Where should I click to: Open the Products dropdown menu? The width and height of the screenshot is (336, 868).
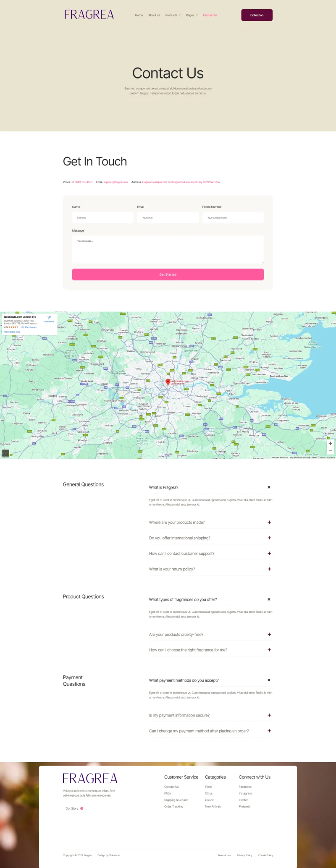pyautogui.click(x=173, y=15)
